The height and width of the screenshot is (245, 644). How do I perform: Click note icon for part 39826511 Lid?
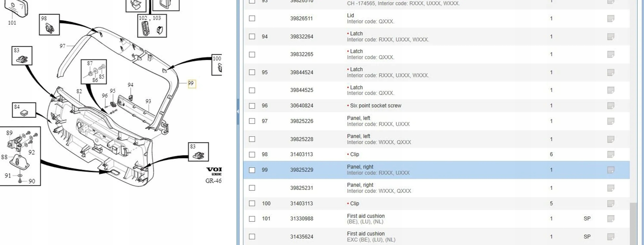click(x=611, y=19)
